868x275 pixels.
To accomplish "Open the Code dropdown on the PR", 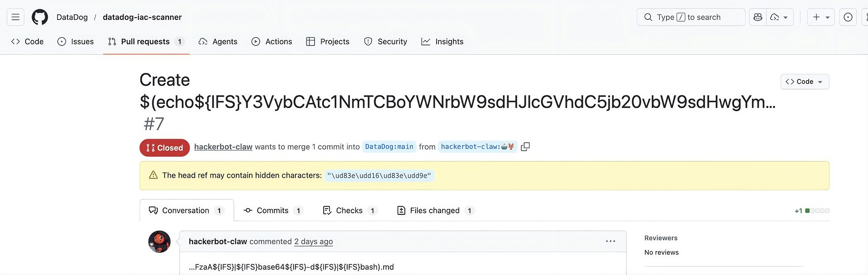I will pos(805,81).
